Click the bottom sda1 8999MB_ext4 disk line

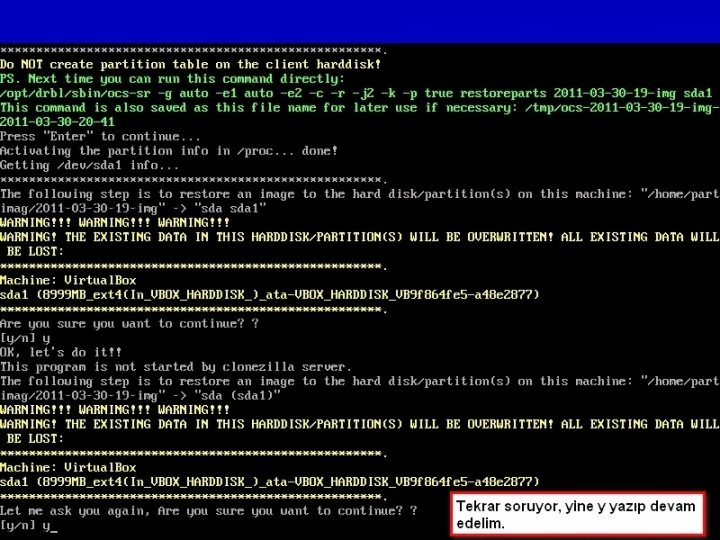coord(270,482)
